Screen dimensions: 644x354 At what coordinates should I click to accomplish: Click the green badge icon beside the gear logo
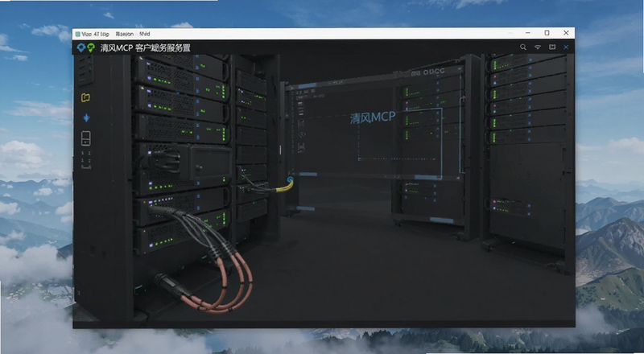91,47
